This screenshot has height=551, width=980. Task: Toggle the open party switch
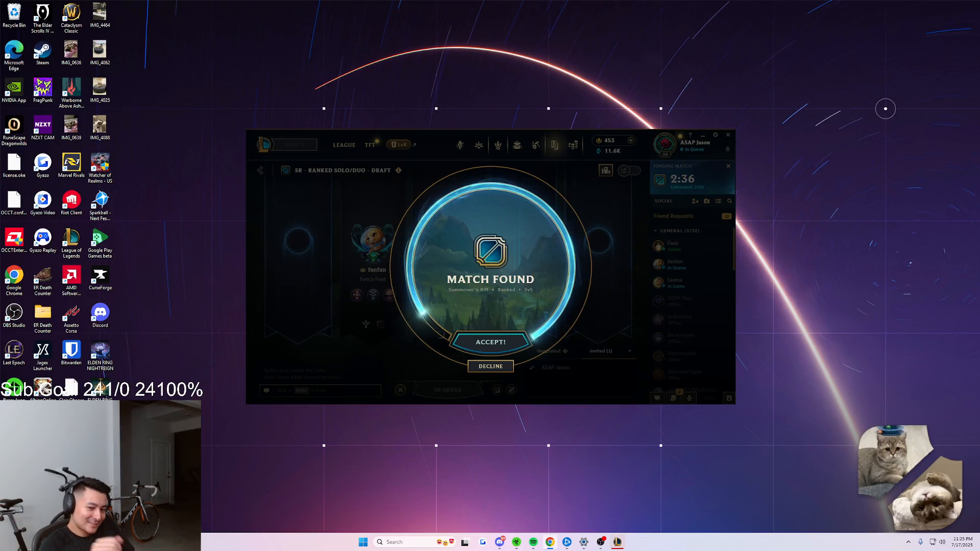tap(629, 170)
